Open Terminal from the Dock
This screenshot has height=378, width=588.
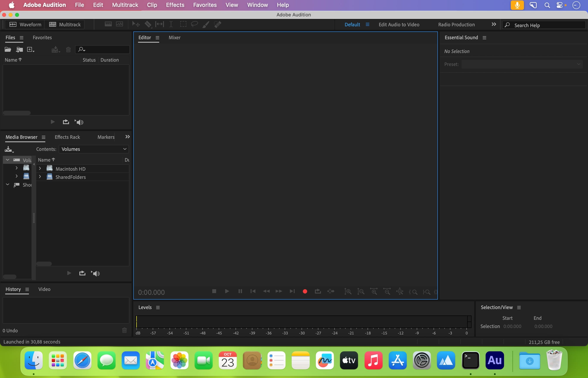tap(470, 360)
